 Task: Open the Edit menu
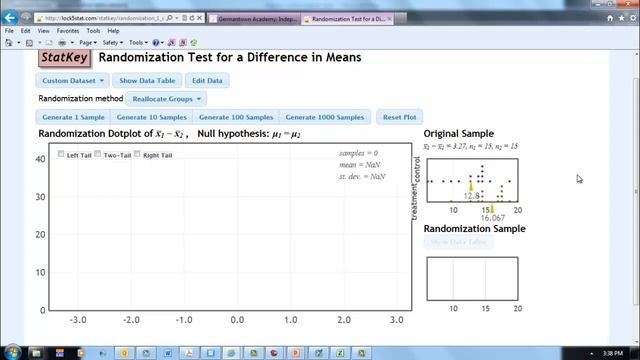click(25, 31)
